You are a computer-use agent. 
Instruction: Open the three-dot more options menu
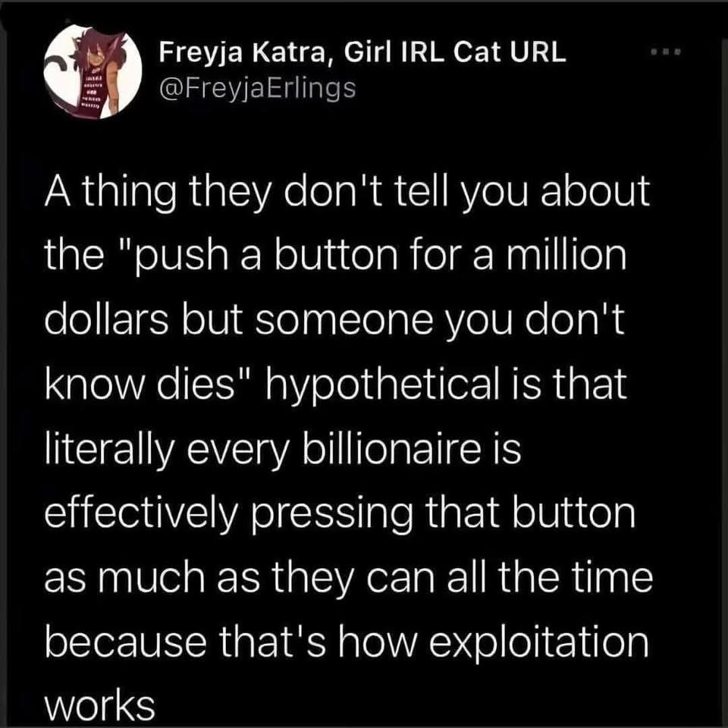click(x=667, y=52)
